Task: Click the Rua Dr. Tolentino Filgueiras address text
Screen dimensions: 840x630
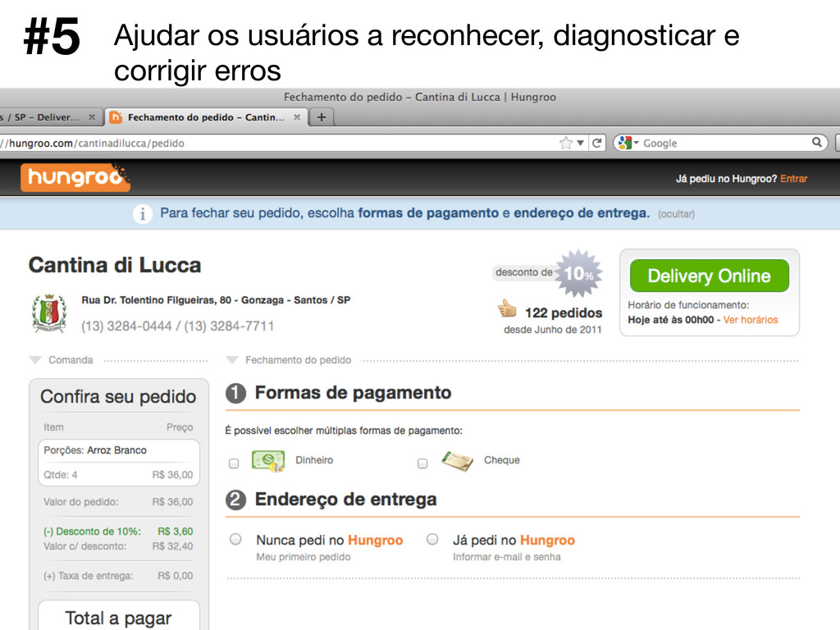Action: pos(216,300)
